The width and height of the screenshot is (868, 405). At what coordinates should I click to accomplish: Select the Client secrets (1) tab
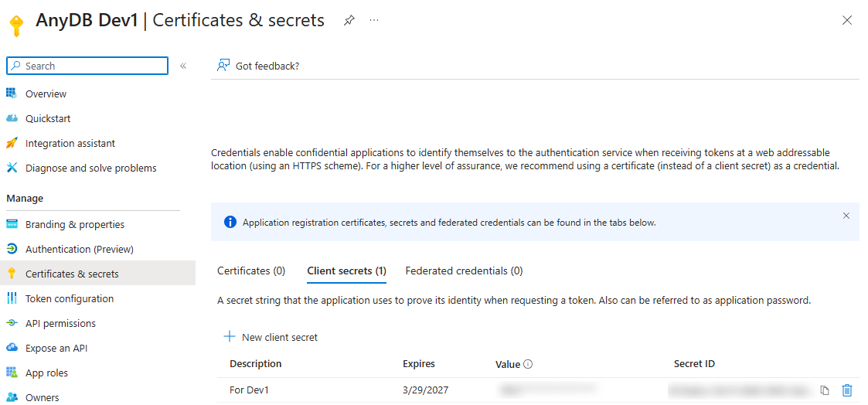tap(346, 271)
